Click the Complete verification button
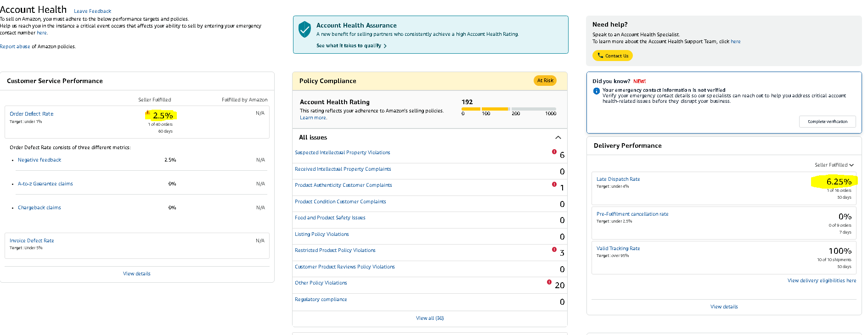The image size is (868, 335). [828, 122]
